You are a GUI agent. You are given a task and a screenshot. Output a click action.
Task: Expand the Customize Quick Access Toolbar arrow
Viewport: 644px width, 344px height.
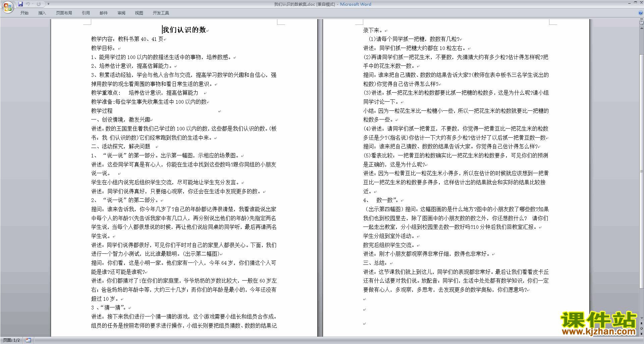pyautogui.click(x=48, y=4)
